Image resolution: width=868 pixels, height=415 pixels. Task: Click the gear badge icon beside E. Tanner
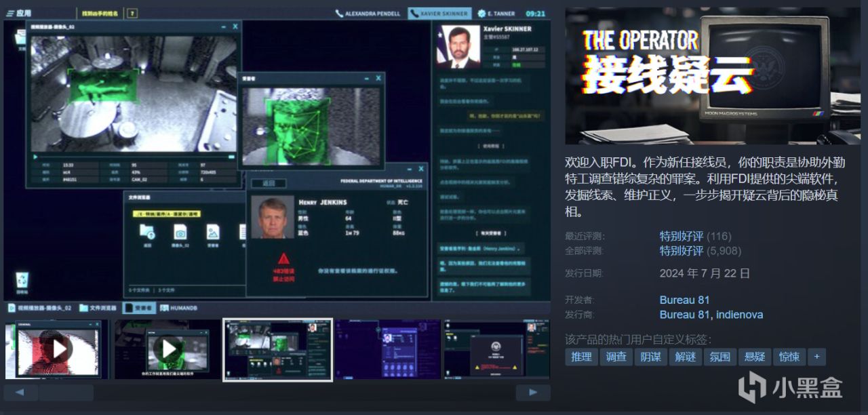(x=481, y=14)
